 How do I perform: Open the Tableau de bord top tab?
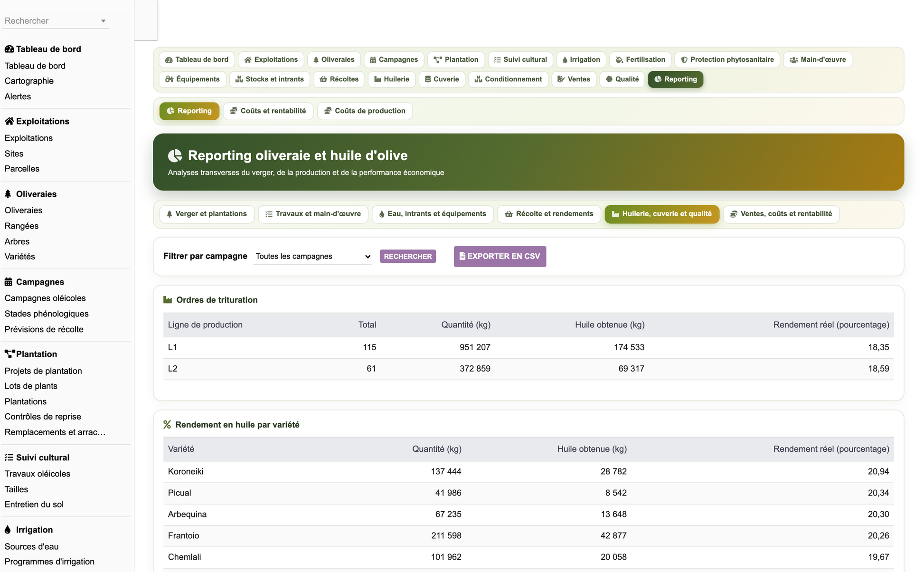click(x=197, y=60)
